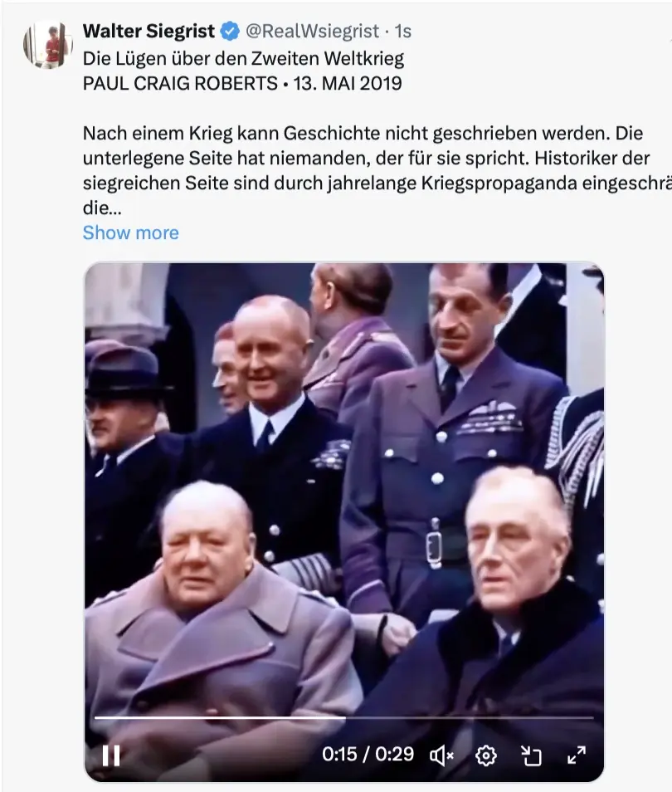The width and height of the screenshot is (672, 792).
Task: Open video settings gear
Action: [x=485, y=755]
